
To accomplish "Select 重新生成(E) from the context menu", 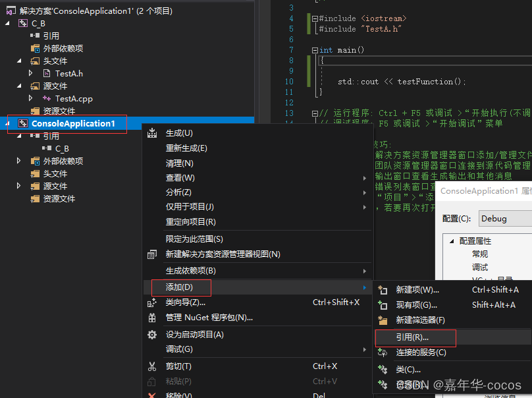I will pyautogui.click(x=257, y=148).
